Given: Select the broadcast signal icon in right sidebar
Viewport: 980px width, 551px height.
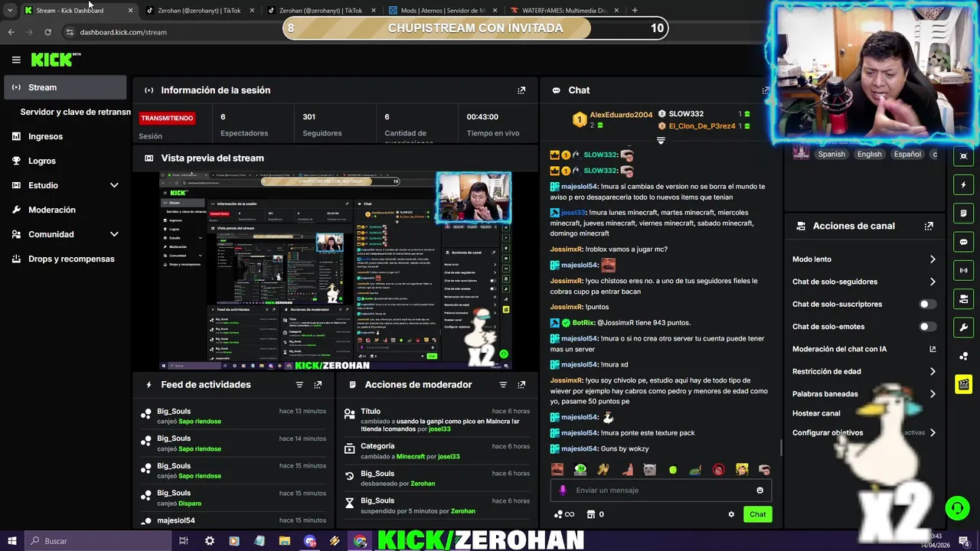Looking at the screenshot, I should tap(963, 270).
